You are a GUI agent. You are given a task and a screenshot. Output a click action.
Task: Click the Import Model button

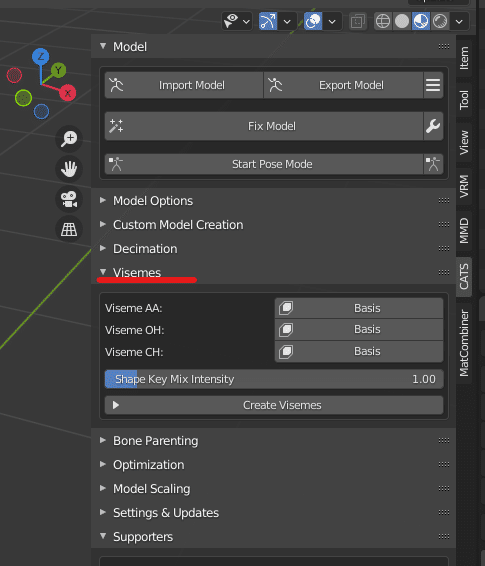pyautogui.click(x=184, y=85)
